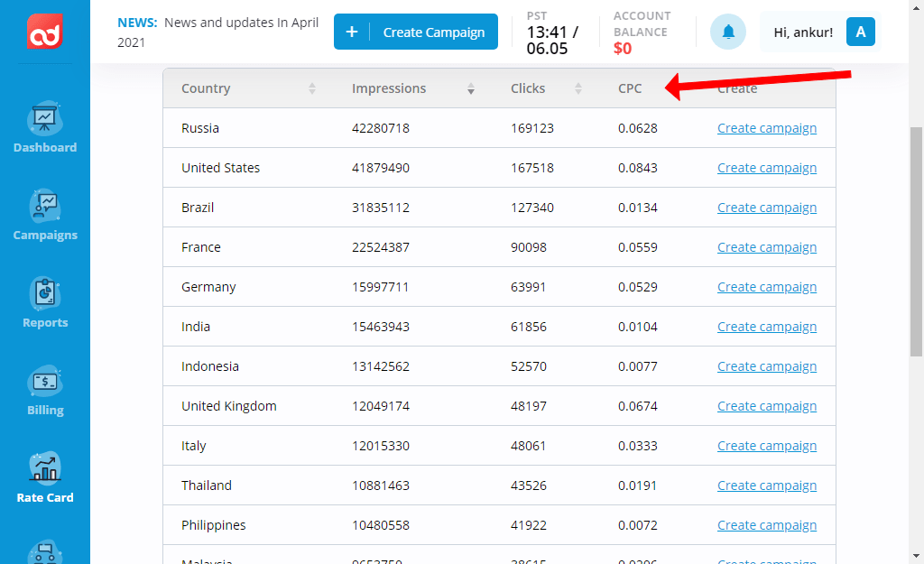Click the user avatar letter A
The height and width of the screenshot is (564, 924).
coord(860,32)
